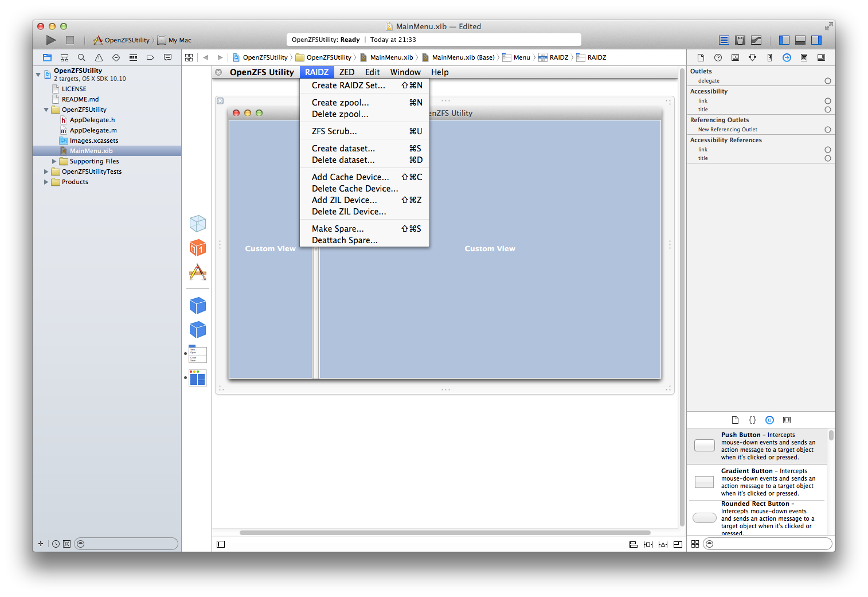Open the Debug navigator icon
Image resolution: width=868 pixels, height=597 pixels.
133,57
